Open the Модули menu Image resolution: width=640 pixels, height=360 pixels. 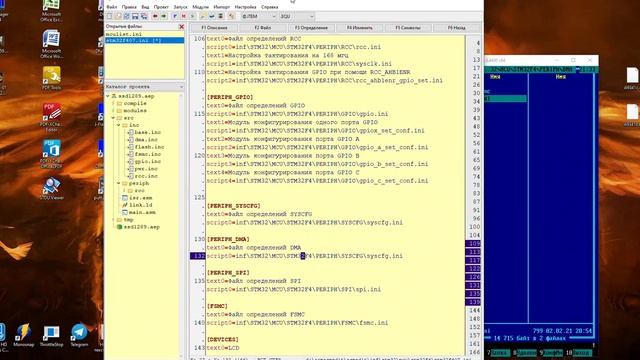200,7
